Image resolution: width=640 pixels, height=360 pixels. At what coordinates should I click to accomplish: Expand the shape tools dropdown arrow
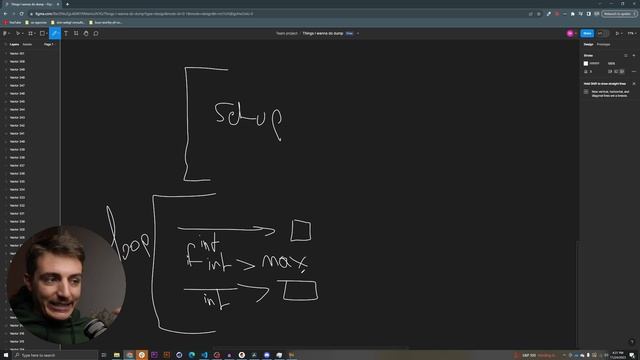[47, 33]
